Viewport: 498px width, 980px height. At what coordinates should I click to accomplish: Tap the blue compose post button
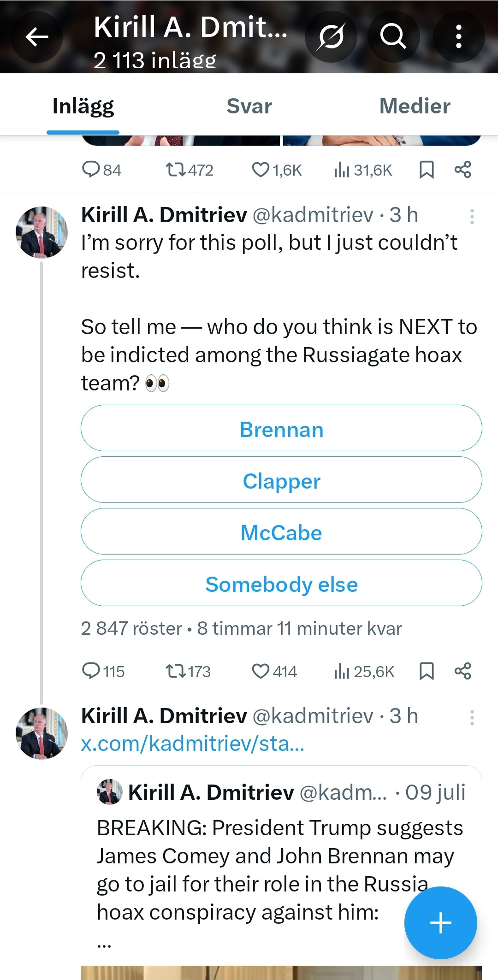tap(440, 923)
